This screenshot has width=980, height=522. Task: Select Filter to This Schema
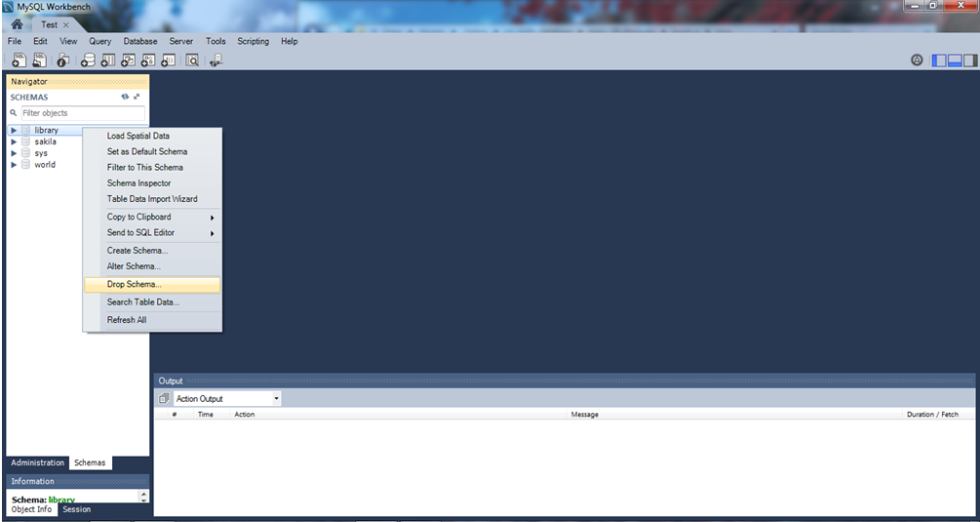click(x=152, y=167)
